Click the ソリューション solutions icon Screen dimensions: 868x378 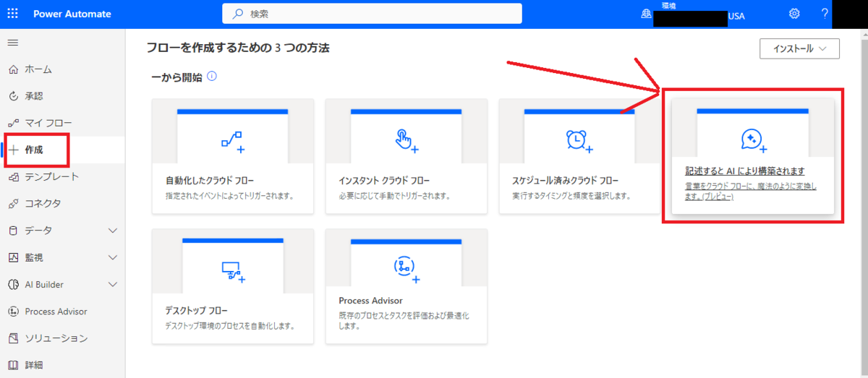click(x=13, y=338)
